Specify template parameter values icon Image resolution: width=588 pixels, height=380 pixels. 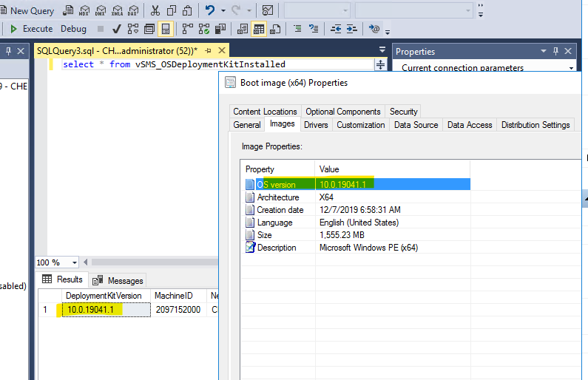tap(374, 29)
